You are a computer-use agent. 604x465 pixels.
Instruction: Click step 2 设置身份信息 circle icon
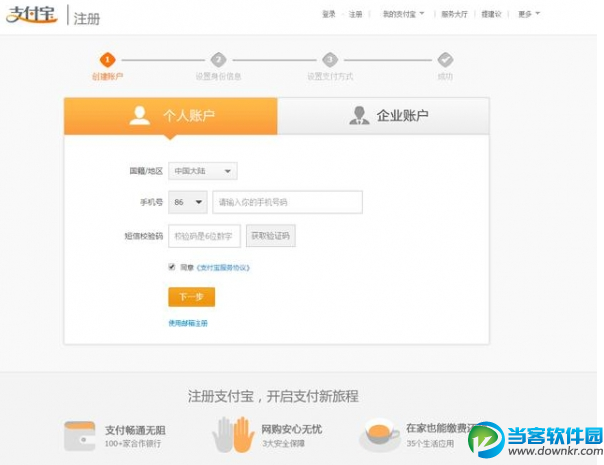coord(218,60)
